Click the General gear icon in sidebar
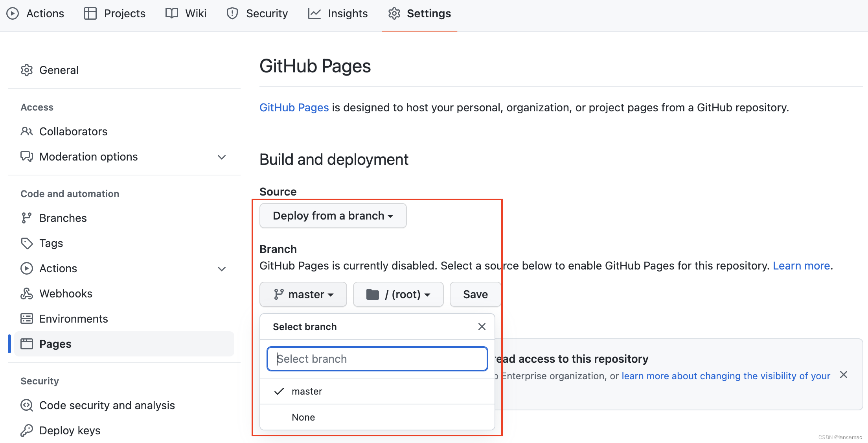The width and height of the screenshot is (868, 443). point(27,70)
